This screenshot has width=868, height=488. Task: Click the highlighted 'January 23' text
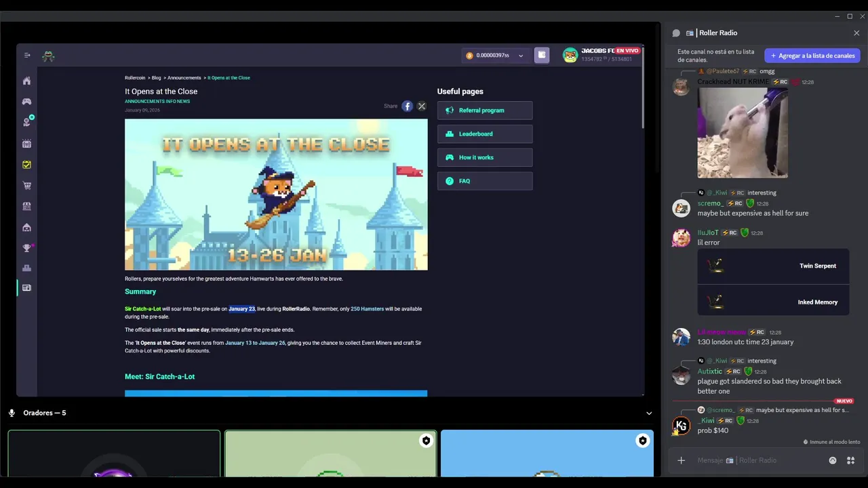[x=242, y=309]
